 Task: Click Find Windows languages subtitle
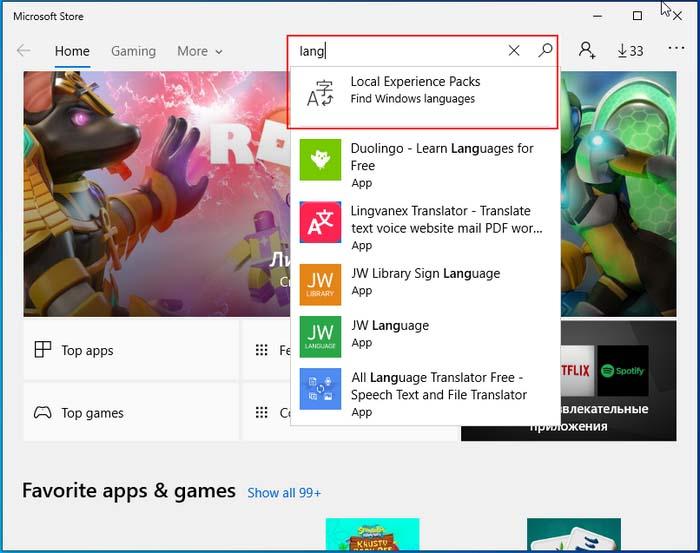(x=412, y=99)
